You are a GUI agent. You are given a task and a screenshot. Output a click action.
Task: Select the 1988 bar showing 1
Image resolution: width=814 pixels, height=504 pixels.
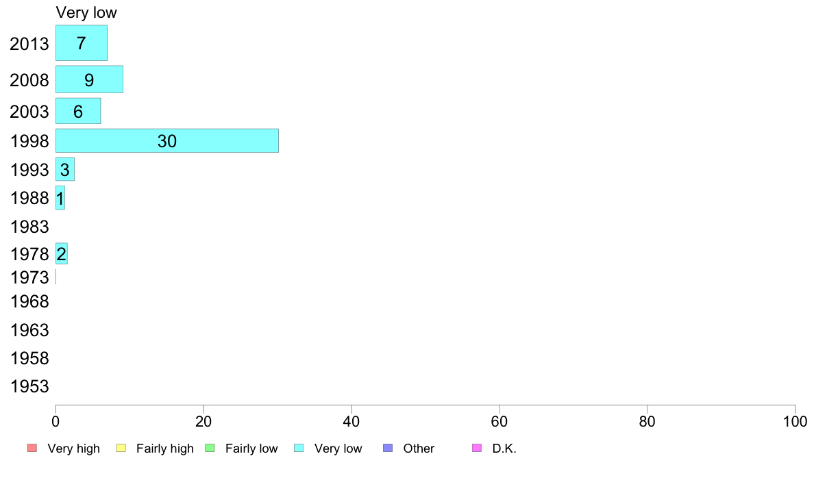pyautogui.click(x=60, y=198)
